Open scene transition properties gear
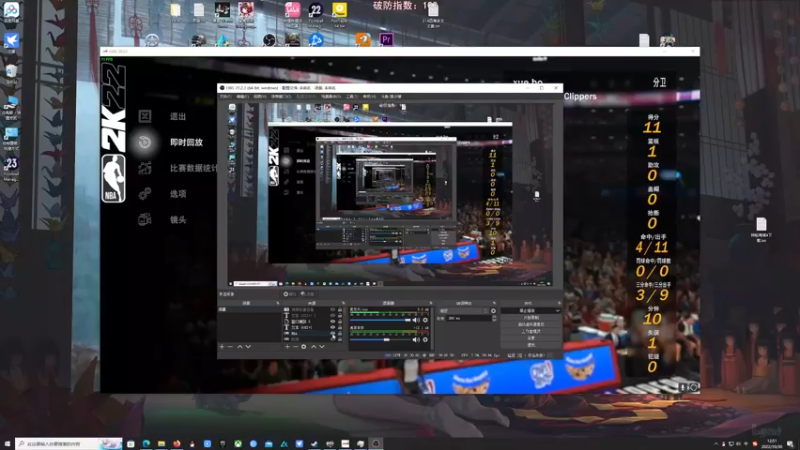 pos(493,311)
